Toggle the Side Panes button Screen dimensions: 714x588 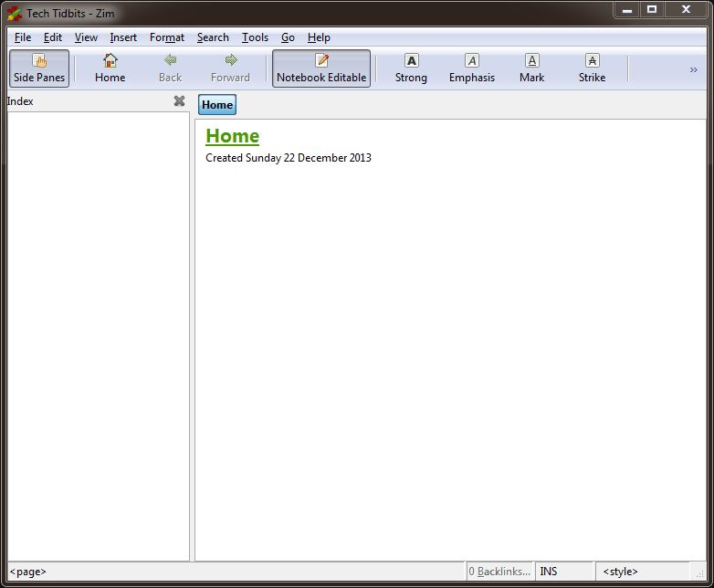[x=39, y=68]
